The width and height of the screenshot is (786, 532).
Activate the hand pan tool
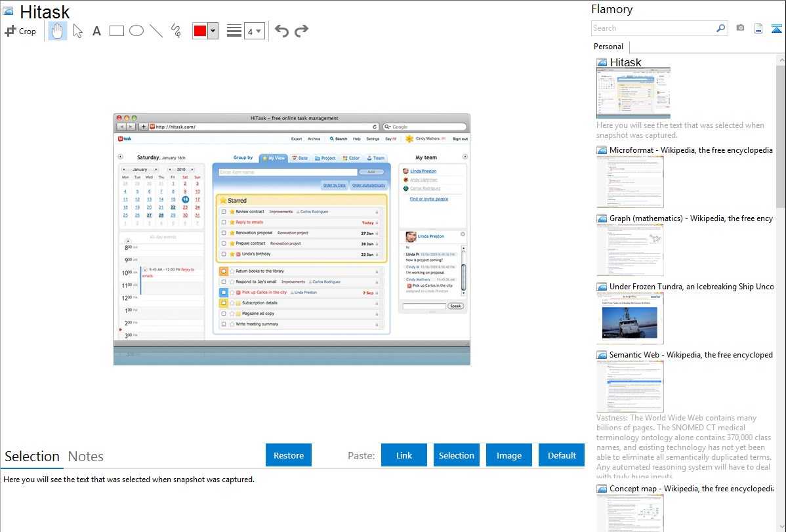coord(57,31)
